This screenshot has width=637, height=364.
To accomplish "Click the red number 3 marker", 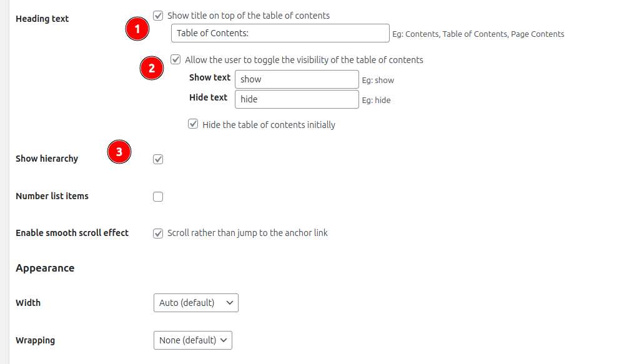I will 119,152.
